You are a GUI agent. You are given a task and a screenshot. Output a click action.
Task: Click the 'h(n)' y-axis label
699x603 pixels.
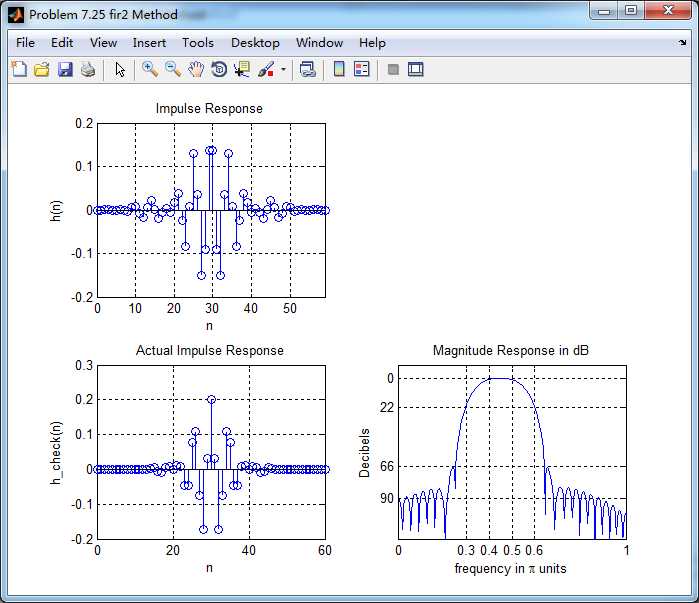(55, 210)
